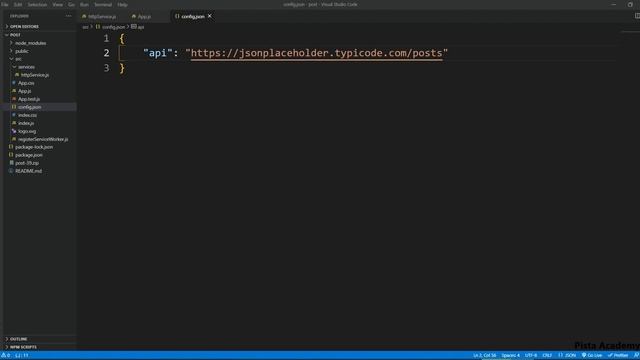Viewport: 640px width, 360px height.
Task: Open Explorer panel more actions ellipsis
Action: (x=69, y=16)
